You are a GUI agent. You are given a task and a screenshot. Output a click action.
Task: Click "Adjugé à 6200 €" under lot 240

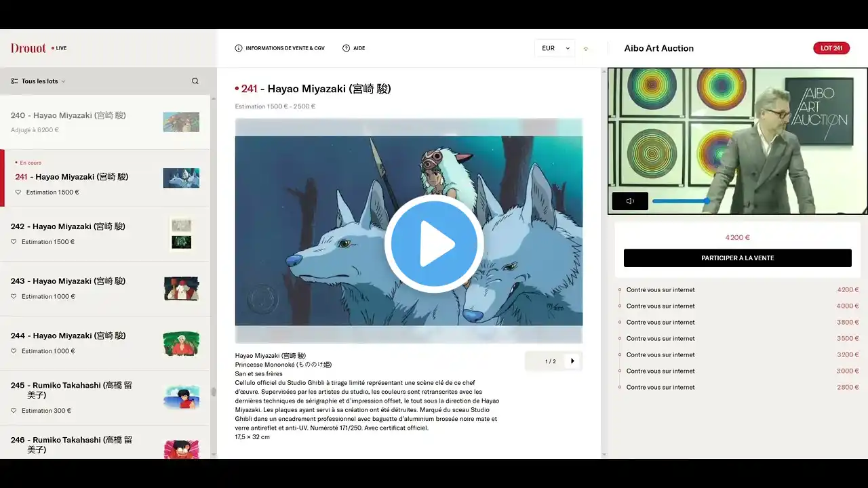pyautogui.click(x=35, y=130)
